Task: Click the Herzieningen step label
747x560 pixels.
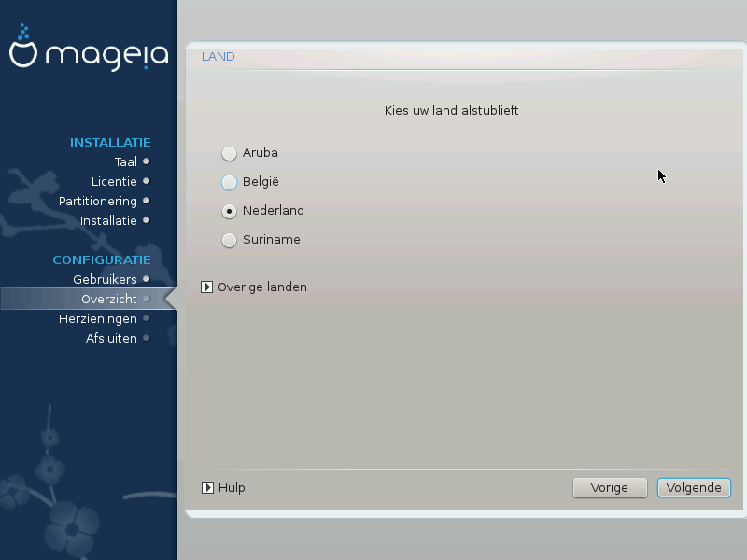Action: 98,319
